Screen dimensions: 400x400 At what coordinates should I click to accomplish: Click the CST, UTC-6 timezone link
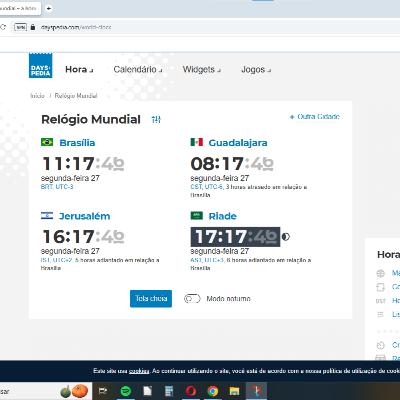[x=207, y=187]
